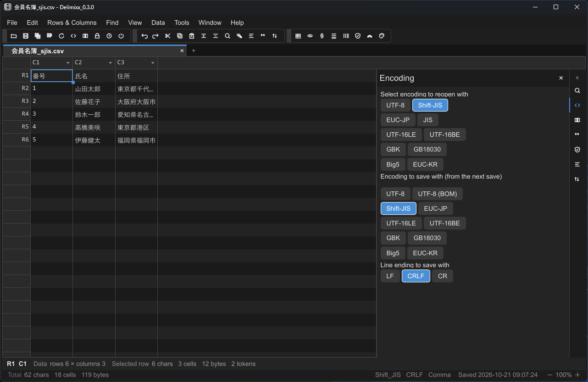The height and width of the screenshot is (382, 588).
Task: Open the C1 column header dropdown
Action: tap(68, 62)
